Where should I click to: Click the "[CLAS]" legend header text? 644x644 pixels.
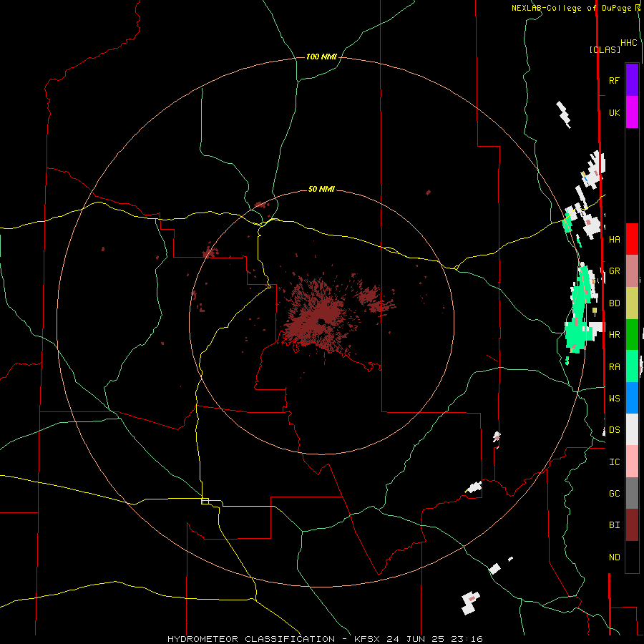point(605,49)
